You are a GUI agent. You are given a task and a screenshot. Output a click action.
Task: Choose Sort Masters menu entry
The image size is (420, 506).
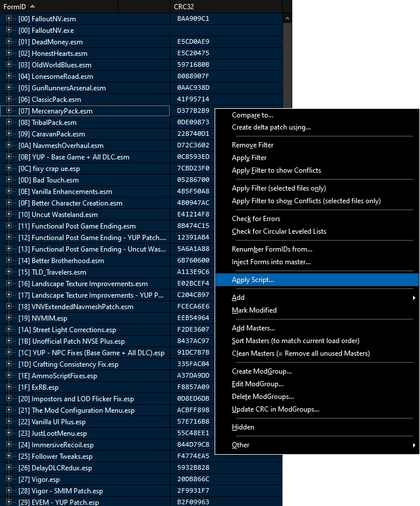(x=296, y=341)
